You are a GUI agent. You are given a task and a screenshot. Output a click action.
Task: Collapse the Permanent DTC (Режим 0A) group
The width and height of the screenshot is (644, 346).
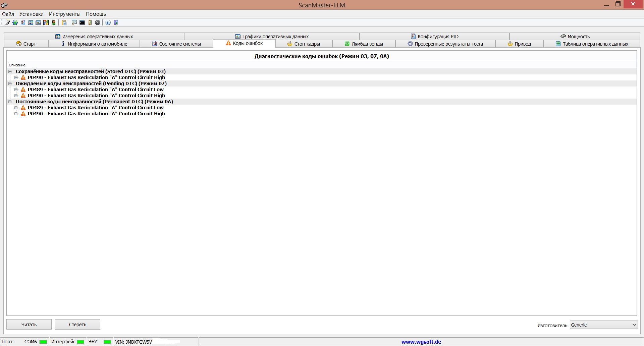click(x=10, y=102)
